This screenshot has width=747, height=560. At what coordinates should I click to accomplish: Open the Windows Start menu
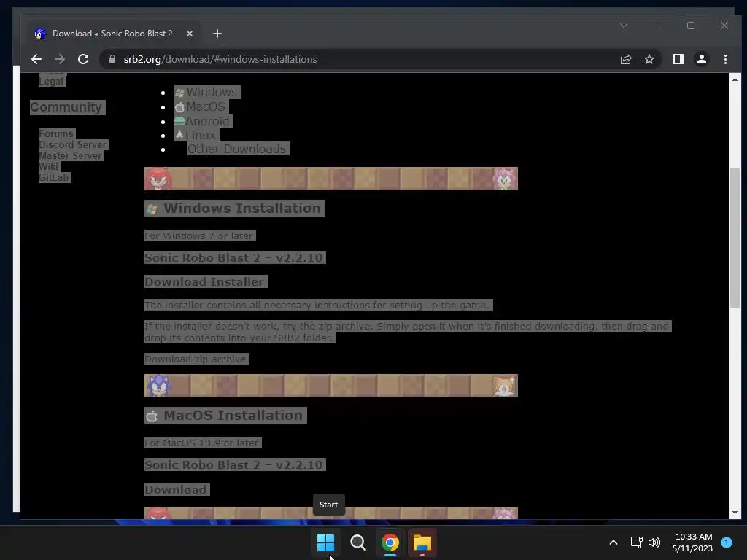point(326,542)
